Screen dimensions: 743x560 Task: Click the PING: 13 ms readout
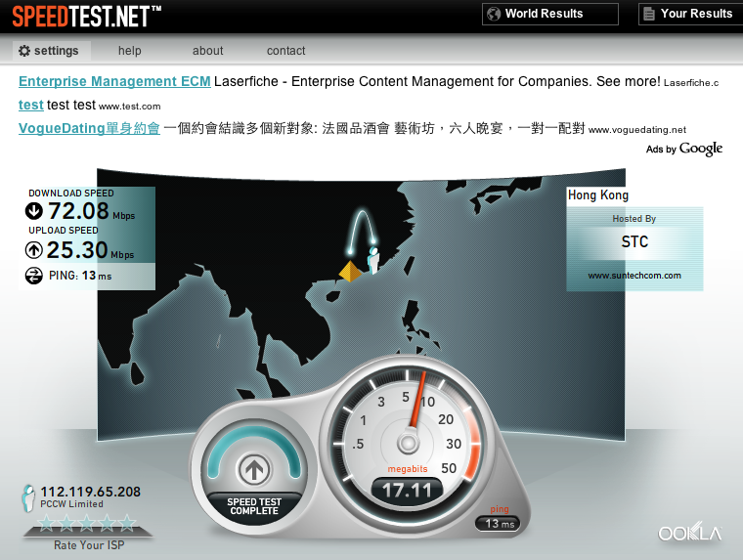[80, 276]
